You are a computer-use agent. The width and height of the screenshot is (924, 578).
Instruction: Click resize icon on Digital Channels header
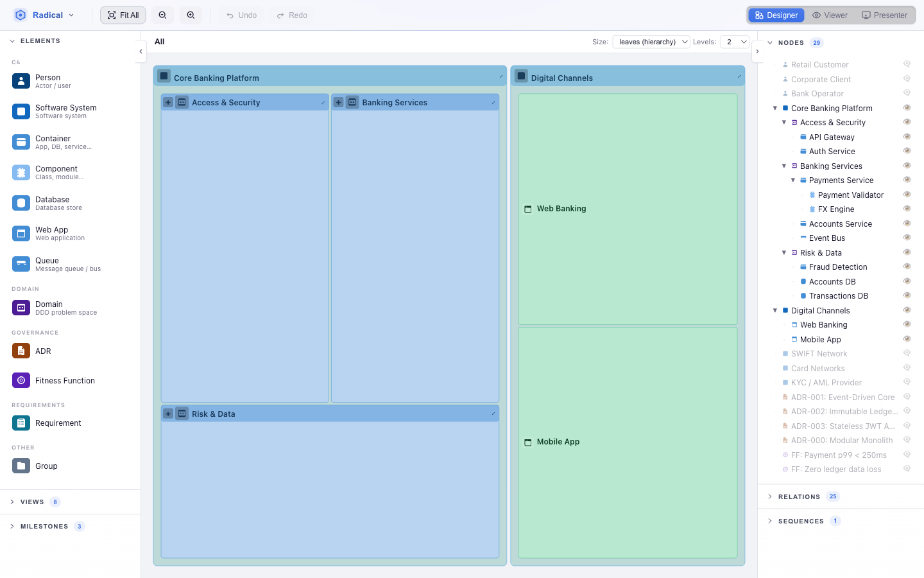click(x=739, y=77)
